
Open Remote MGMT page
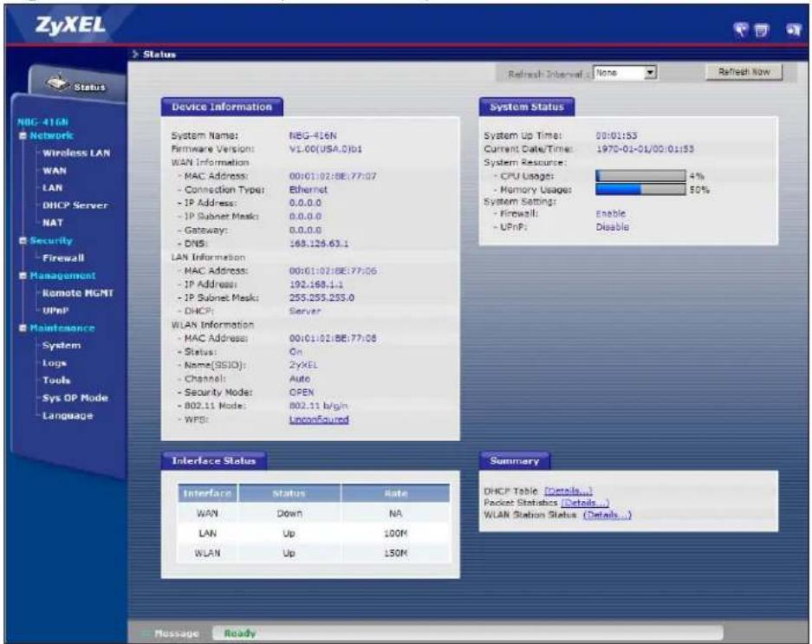pyautogui.click(x=78, y=293)
